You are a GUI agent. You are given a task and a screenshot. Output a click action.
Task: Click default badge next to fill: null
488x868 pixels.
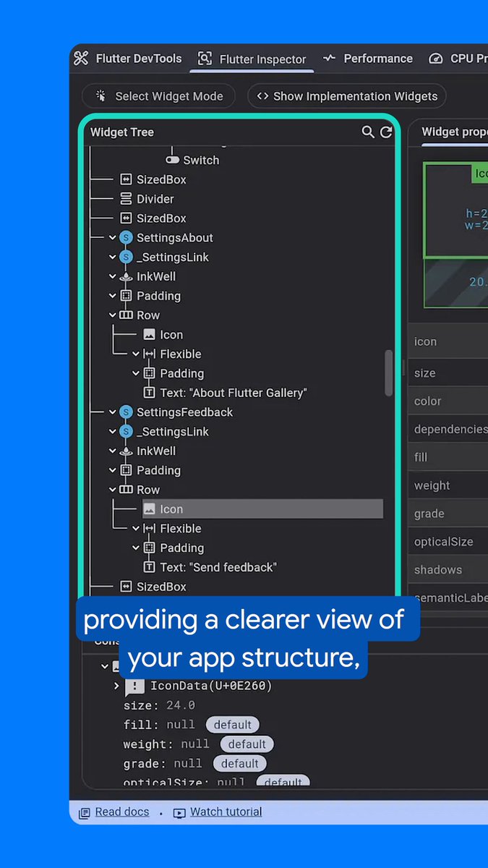[x=233, y=725]
